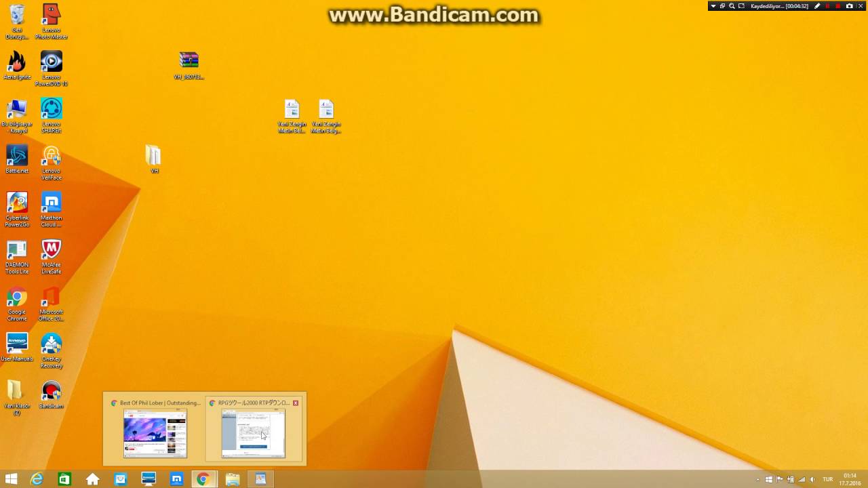Click the battery power tray icon

pyautogui.click(x=791, y=479)
